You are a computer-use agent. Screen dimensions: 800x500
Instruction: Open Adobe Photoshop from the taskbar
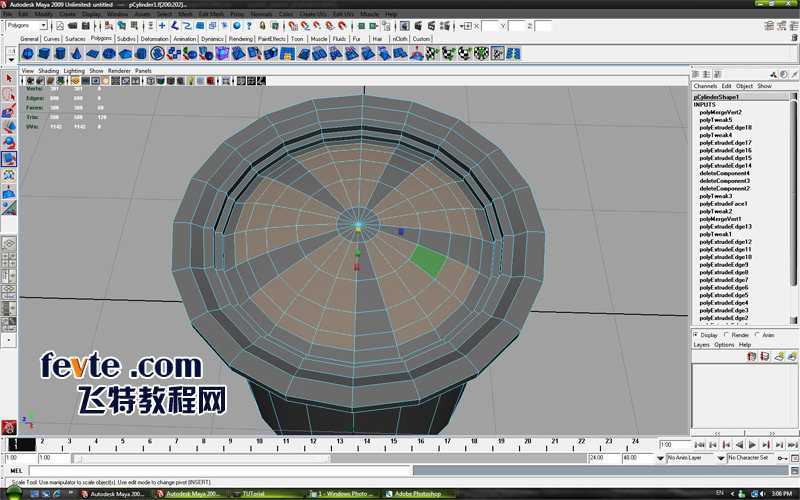pos(418,494)
